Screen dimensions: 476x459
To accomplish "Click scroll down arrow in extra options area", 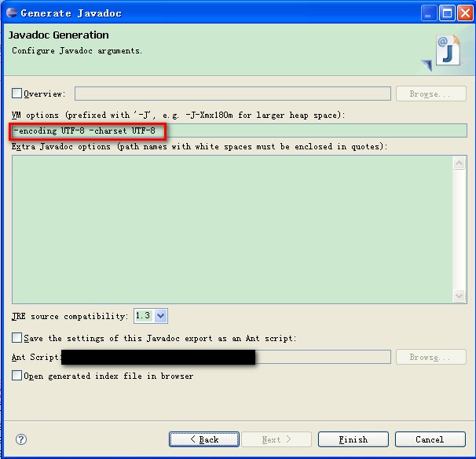I will tap(459, 296).
